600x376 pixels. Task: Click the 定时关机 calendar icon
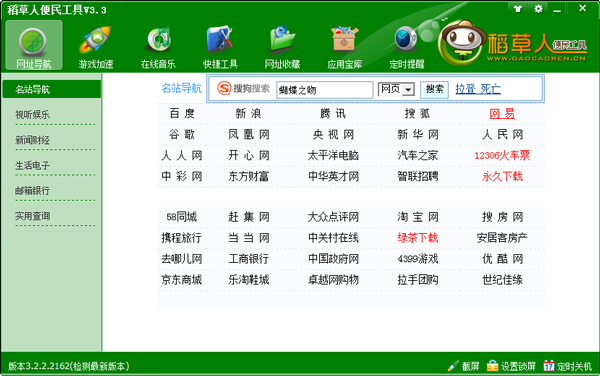click(x=549, y=366)
